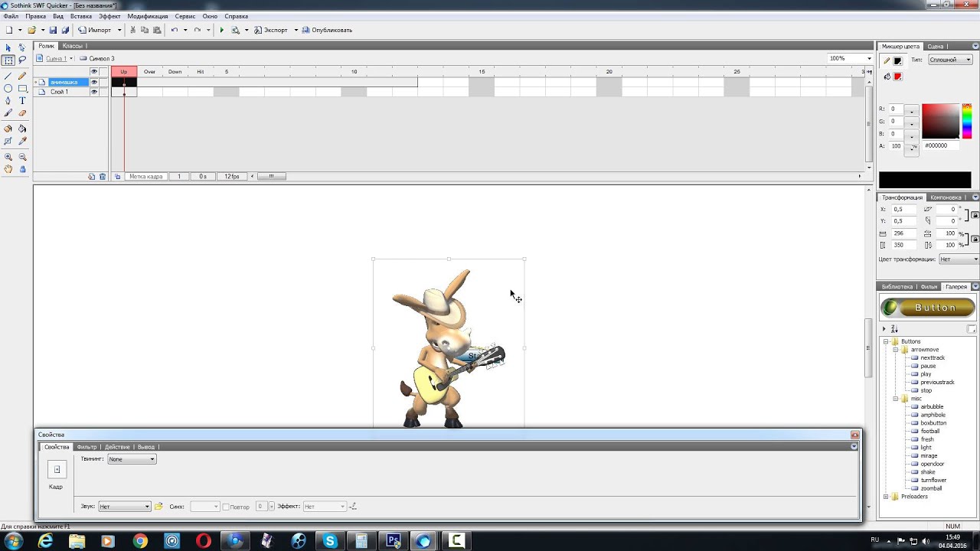Browse for sound file folder icon
Viewport: 980px width, 551px height.
pos(158,507)
